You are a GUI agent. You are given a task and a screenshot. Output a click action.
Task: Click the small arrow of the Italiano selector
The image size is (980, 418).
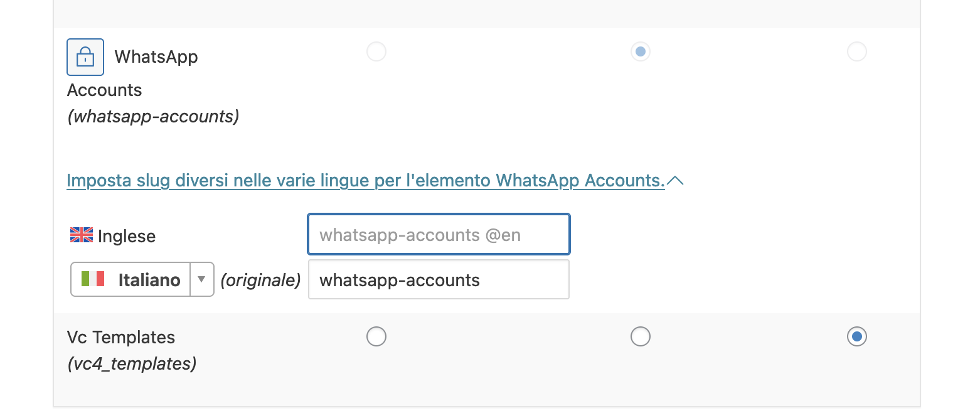click(201, 279)
